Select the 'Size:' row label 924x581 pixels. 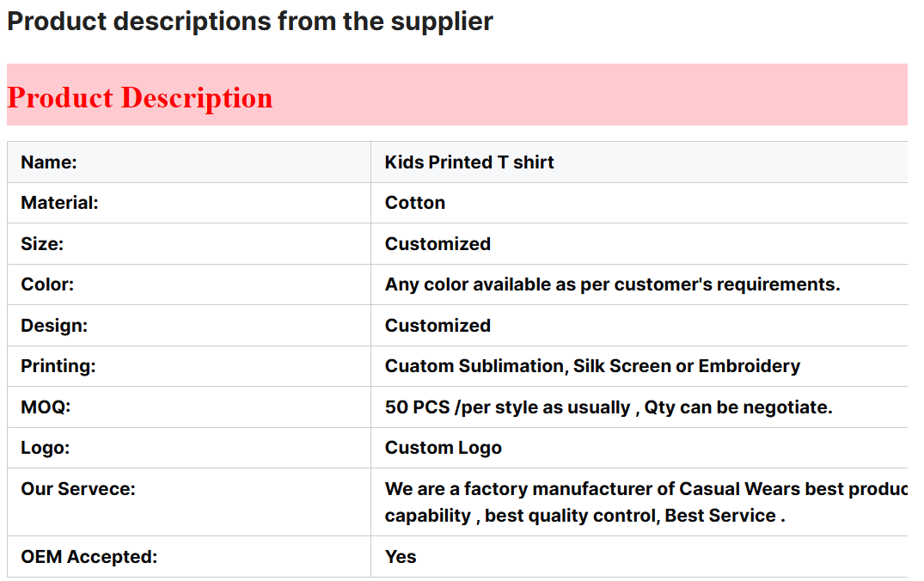click(42, 244)
